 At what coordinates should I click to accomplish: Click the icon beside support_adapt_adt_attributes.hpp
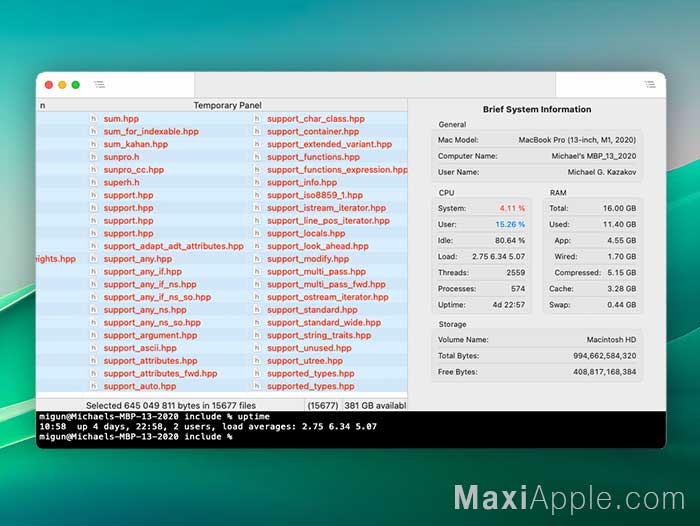point(93,246)
